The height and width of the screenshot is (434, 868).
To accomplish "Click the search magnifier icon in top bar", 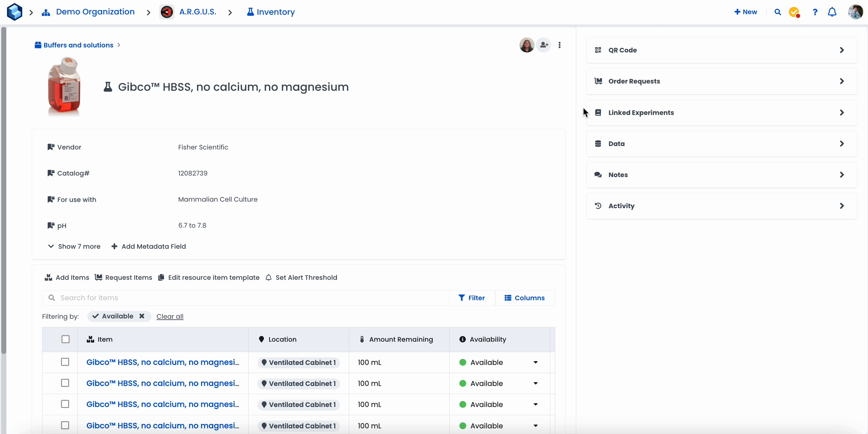I will 777,12.
